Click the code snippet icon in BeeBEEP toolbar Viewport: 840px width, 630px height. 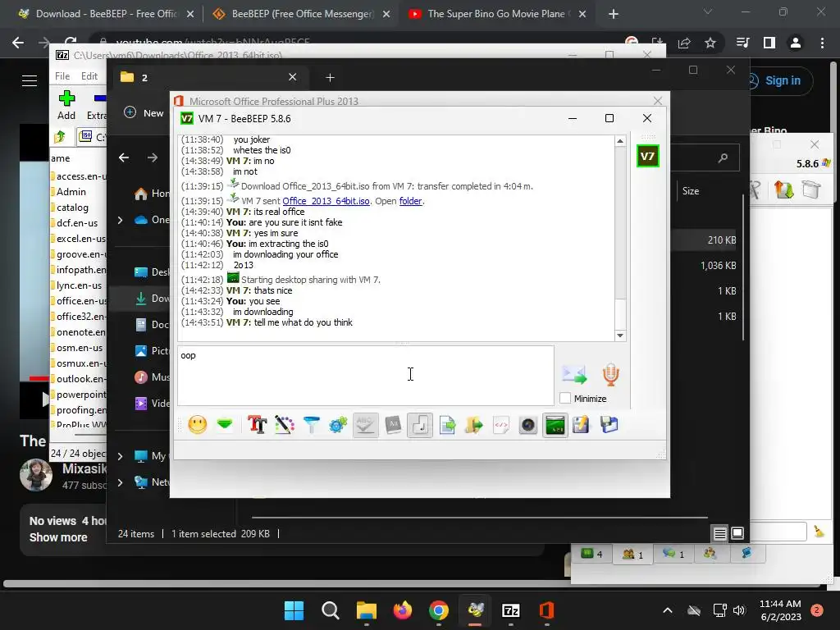501,426
